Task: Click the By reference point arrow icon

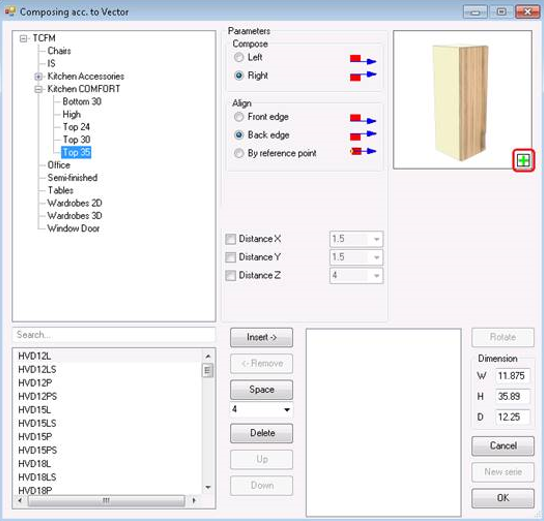Action: 363,151
